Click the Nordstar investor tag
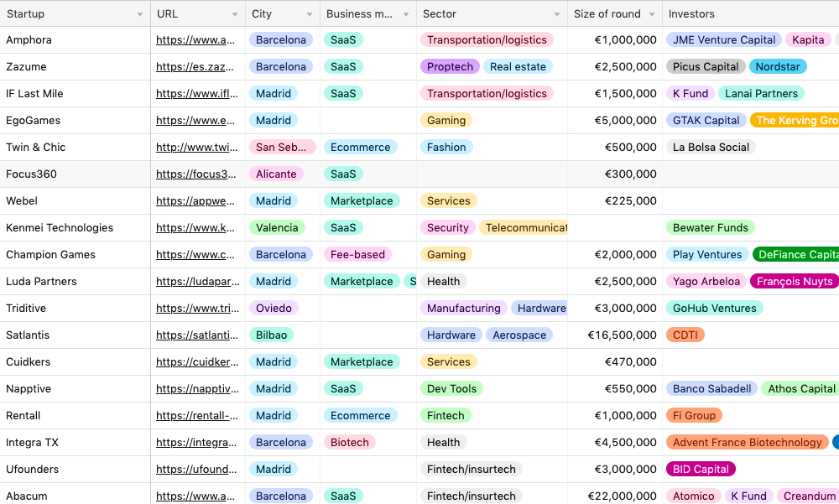839x504 pixels. pyautogui.click(x=778, y=67)
